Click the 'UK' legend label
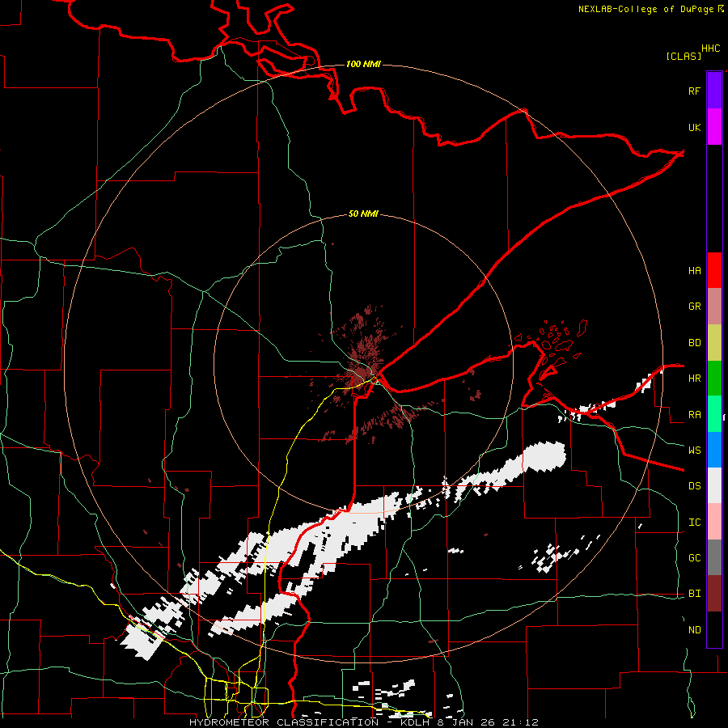Screen dimensions: 728x728 (694, 127)
